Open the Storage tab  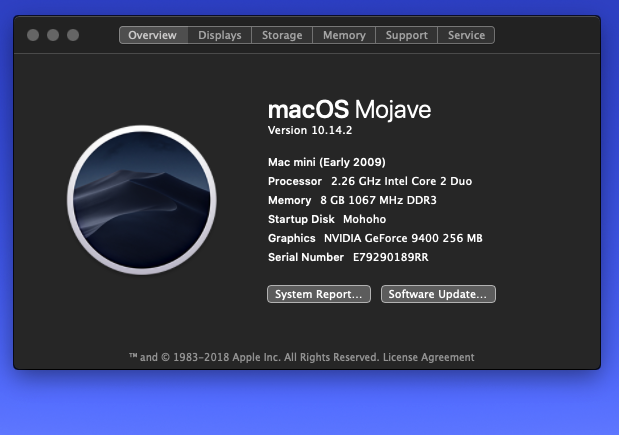click(x=282, y=35)
